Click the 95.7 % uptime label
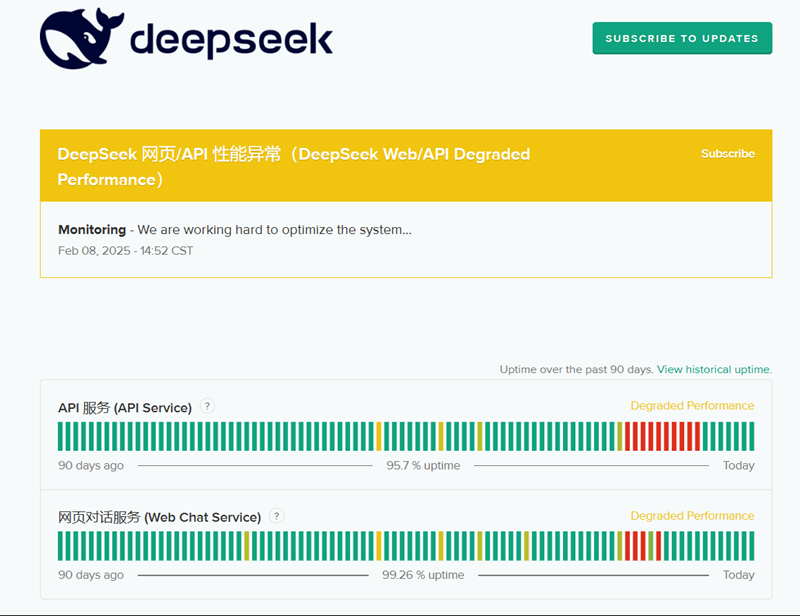The height and width of the screenshot is (616, 800). 423,465
